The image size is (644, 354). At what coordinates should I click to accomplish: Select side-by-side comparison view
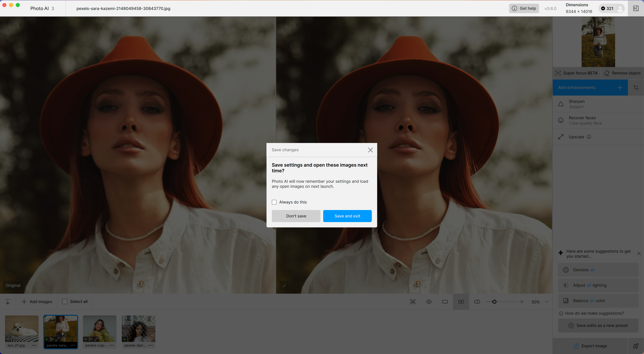[x=461, y=302]
